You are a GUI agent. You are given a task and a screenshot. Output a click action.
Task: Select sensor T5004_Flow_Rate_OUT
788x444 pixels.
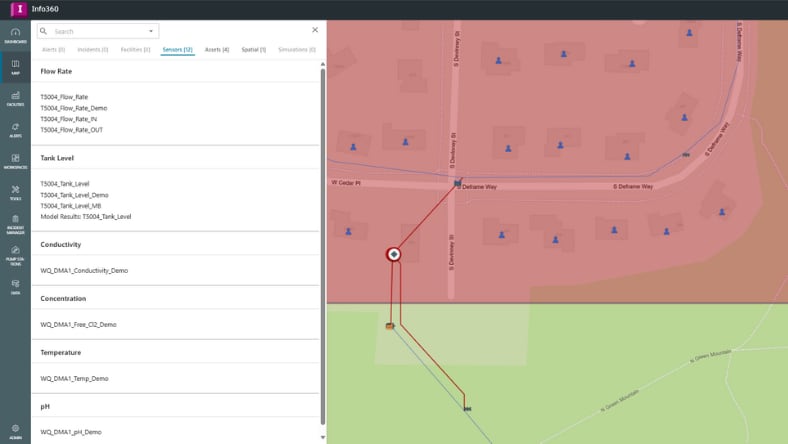[72, 130]
